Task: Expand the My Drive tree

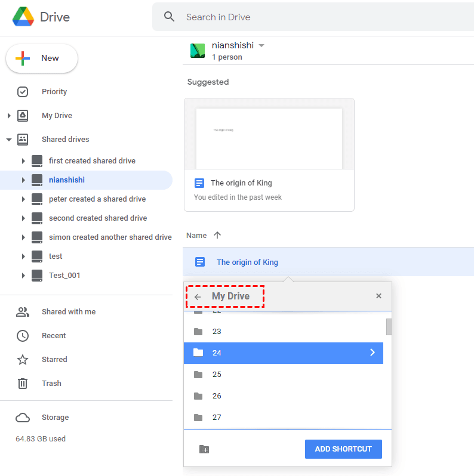Action: click(x=9, y=116)
